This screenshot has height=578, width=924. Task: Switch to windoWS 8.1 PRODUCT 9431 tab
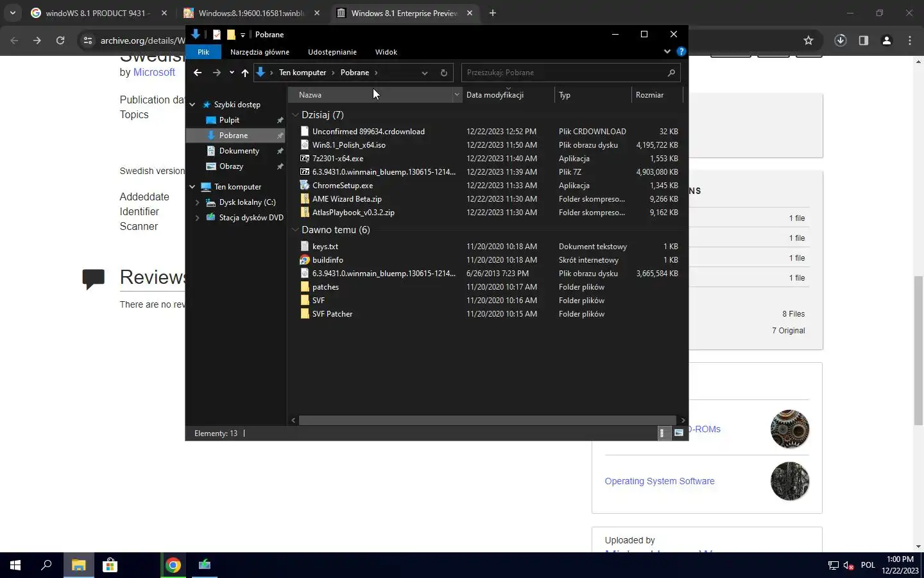tap(99, 13)
